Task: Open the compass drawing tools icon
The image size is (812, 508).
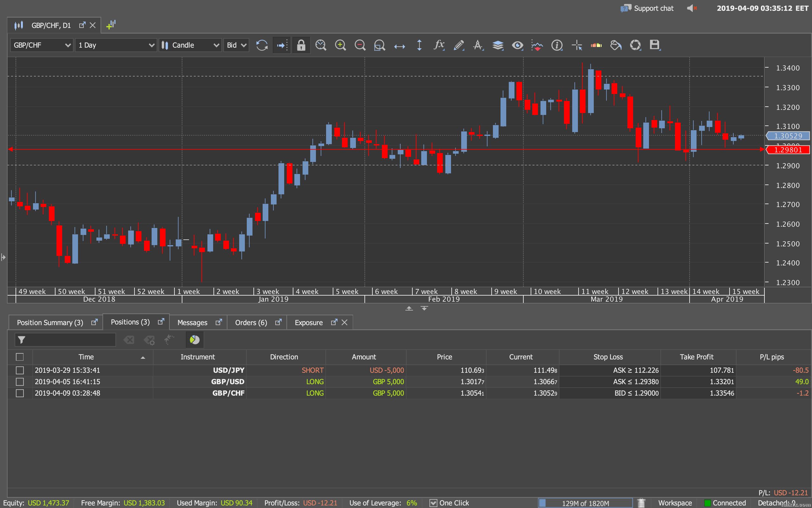Action: (x=478, y=45)
